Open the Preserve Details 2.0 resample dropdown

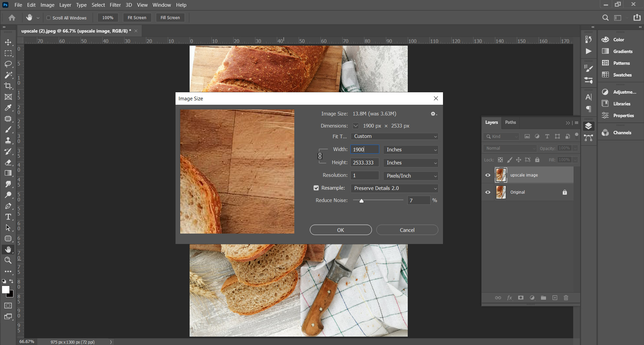click(394, 188)
